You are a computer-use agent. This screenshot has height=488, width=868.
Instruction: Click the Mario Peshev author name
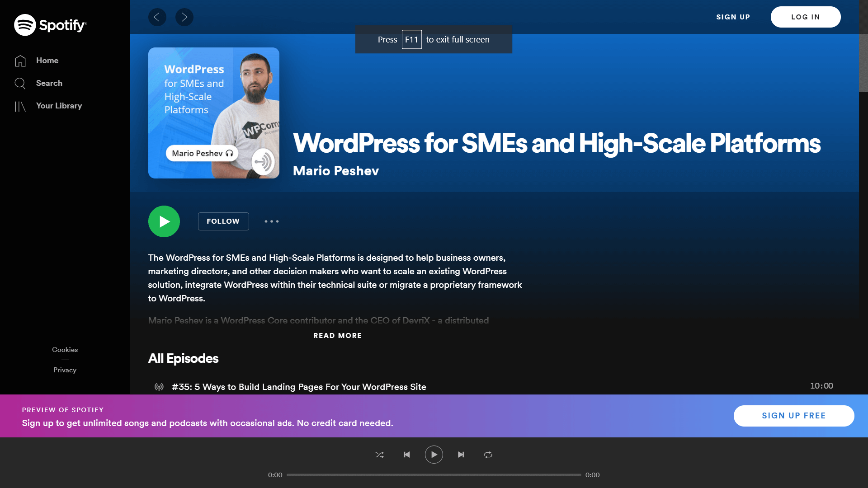pyautogui.click(x=336, y=171)
